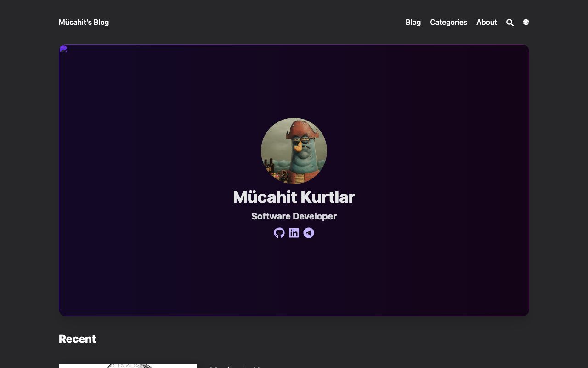Toggle the light/dark theme sun icon
This screenshot has width=588, height=368.
(526, 22)
